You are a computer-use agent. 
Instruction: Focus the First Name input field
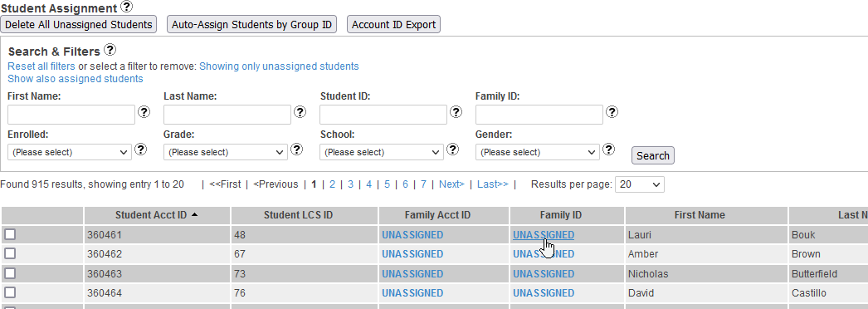[71, 115]
